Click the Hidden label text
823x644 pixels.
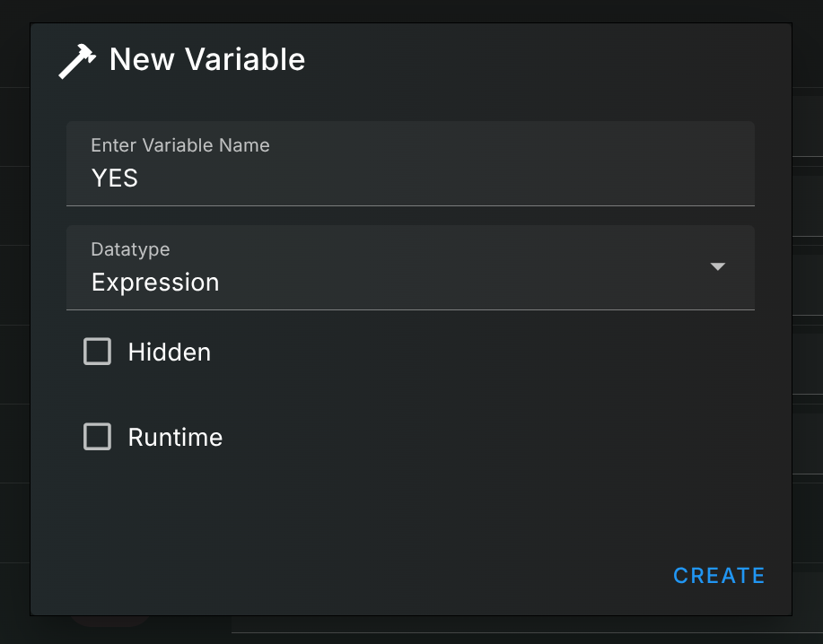tap(170, 352)
